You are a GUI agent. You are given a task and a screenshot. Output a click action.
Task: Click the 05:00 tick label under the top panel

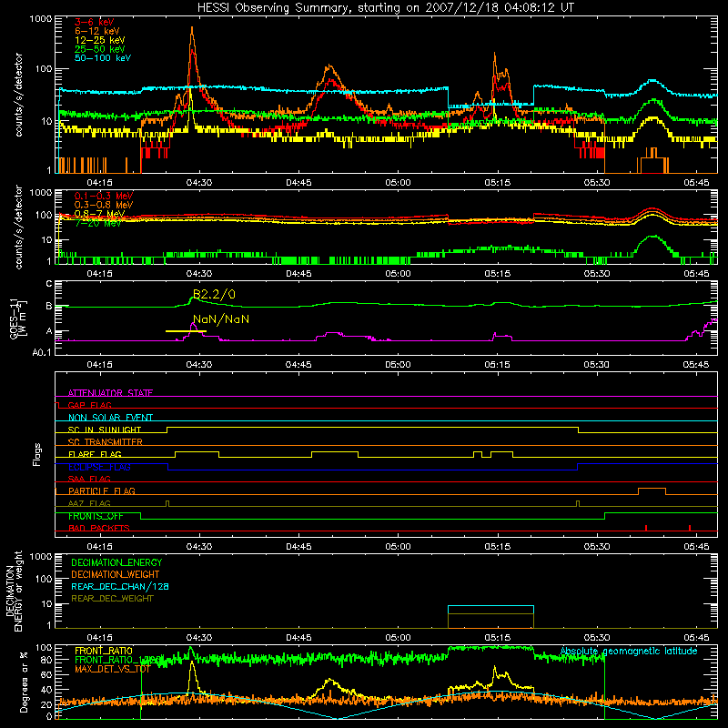398,183
